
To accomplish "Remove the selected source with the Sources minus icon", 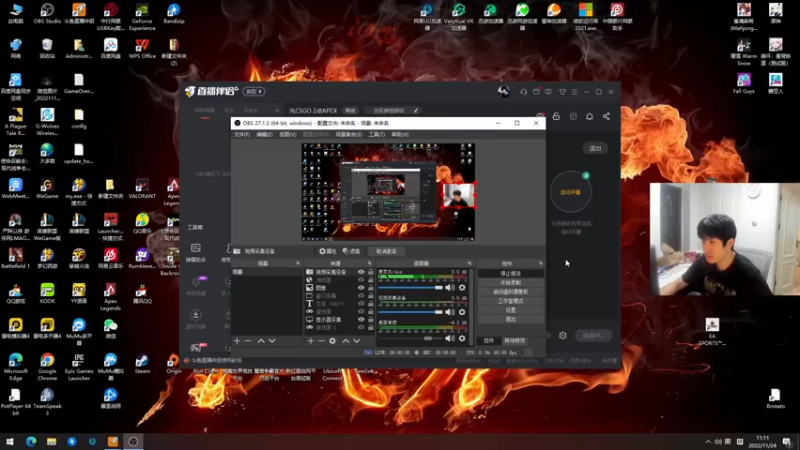I will [x=321, y=340].
